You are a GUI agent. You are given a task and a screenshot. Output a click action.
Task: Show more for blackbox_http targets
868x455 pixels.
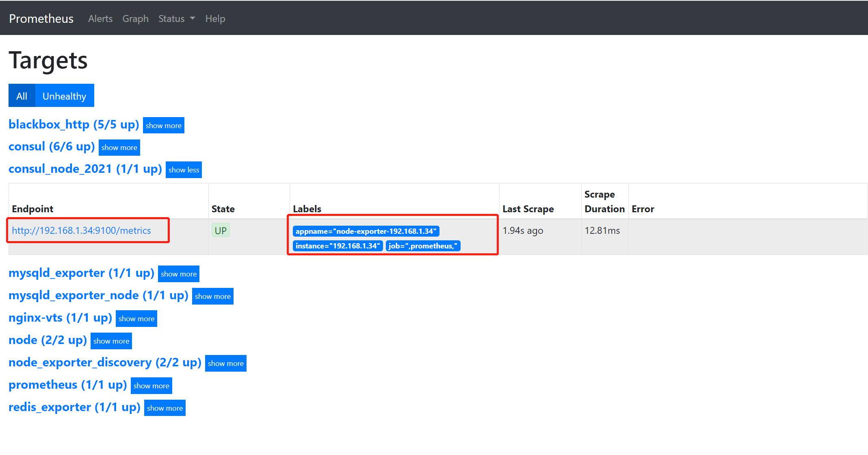[x=164, y=125]
